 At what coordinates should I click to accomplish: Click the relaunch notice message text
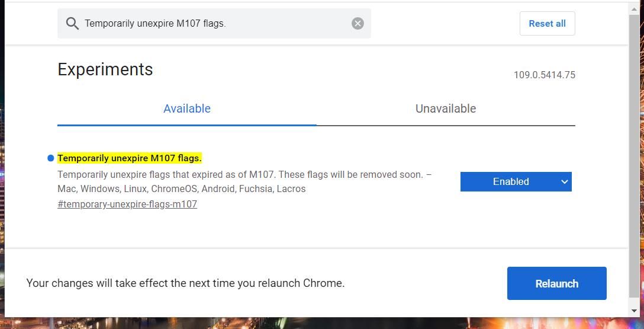[x=185, y=283]
